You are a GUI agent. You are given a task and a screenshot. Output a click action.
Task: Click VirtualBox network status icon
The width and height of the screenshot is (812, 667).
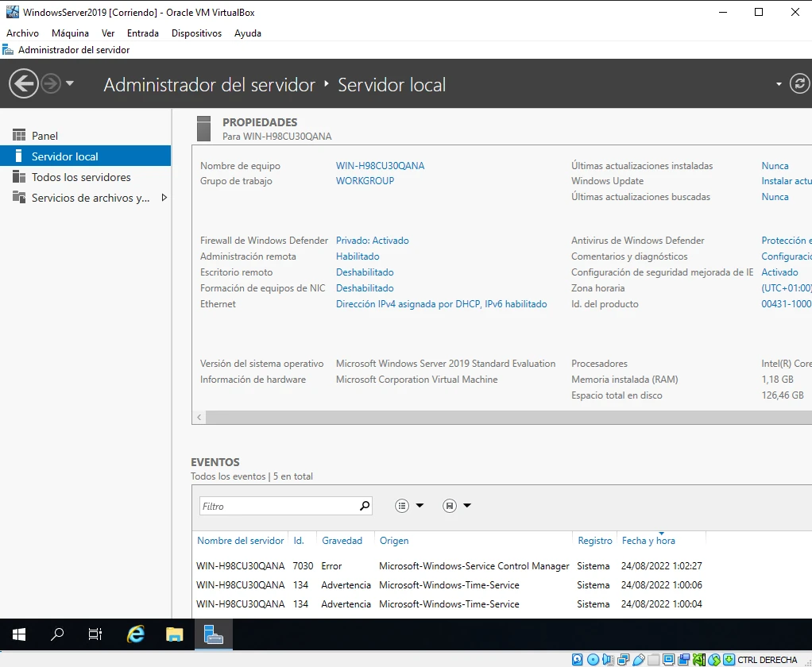[624, 659]
